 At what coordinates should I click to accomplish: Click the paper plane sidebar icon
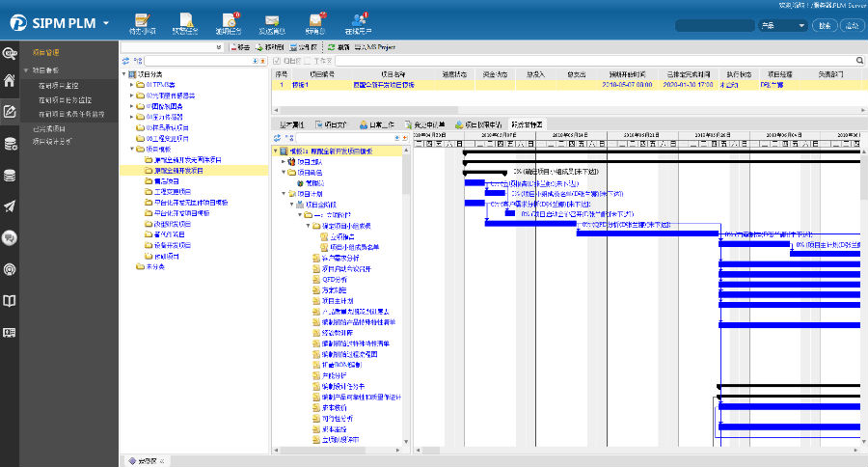click(x=10, y=206)
